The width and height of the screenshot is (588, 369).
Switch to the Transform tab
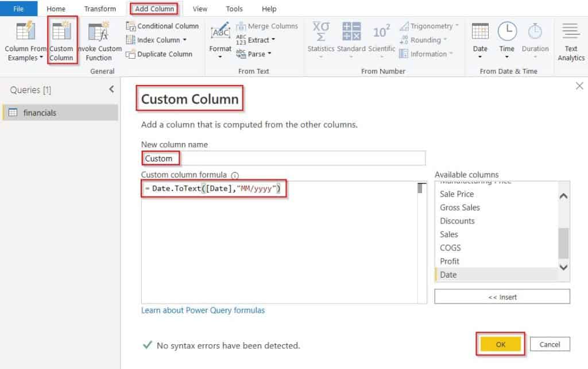(100, 9)
